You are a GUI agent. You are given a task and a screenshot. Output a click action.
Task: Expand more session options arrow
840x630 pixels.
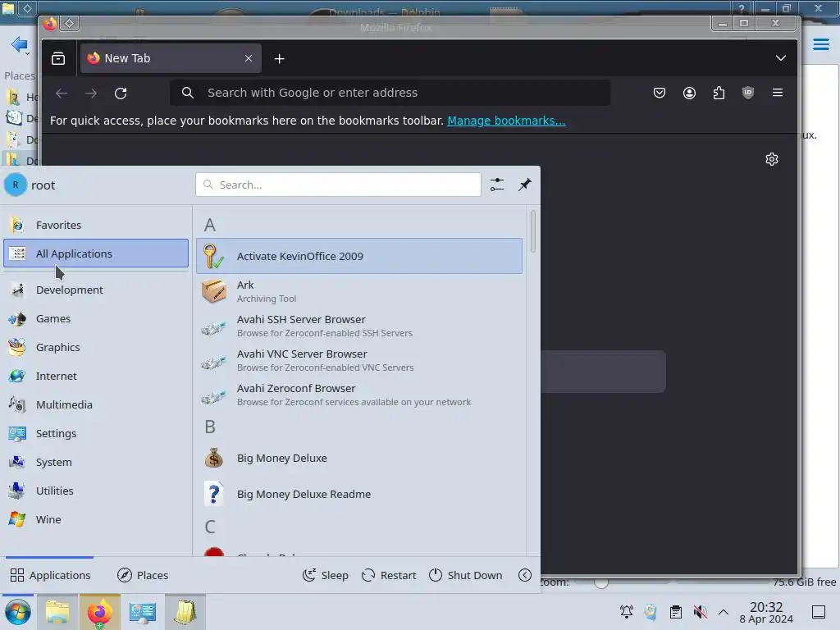tap(525, 575)
